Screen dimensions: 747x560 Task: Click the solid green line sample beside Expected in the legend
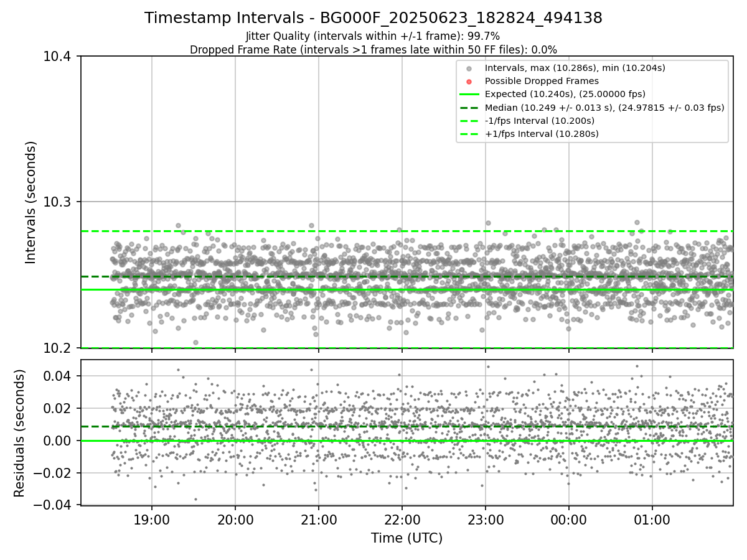tap(469, 95)
